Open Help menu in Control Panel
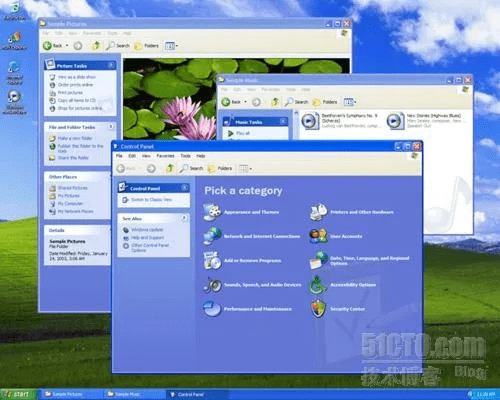The width and height of the screenshot is (500, 400). [x=201, y=156]
